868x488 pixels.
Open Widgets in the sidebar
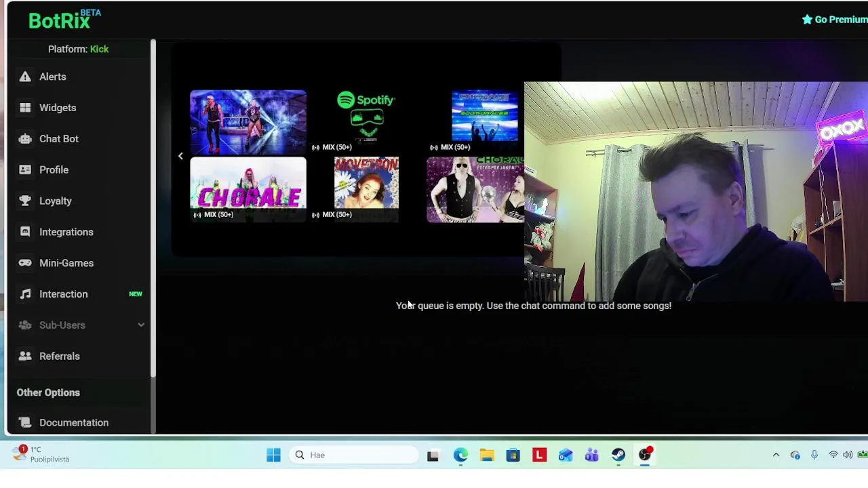click(78, 108)
